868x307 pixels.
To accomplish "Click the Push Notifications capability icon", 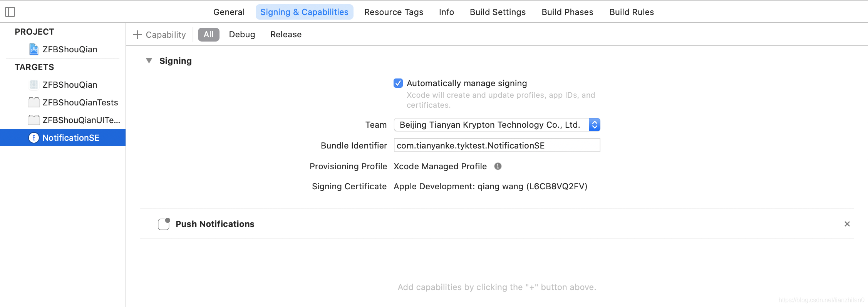I will click(x=164, y=224).
